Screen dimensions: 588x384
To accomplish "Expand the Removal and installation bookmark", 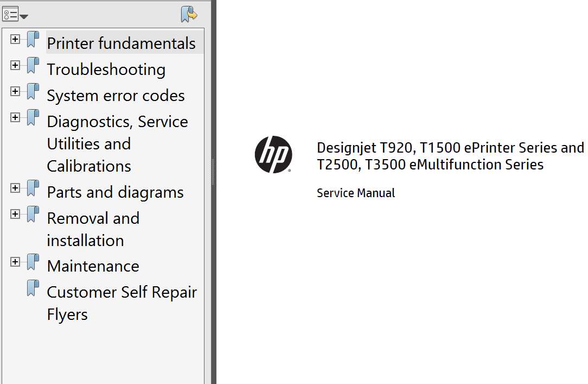I will (x=15, y=214).
